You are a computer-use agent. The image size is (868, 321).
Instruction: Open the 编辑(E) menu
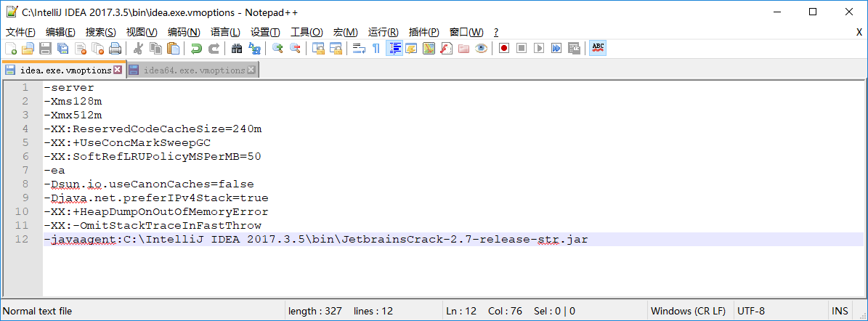click(60, 32)
